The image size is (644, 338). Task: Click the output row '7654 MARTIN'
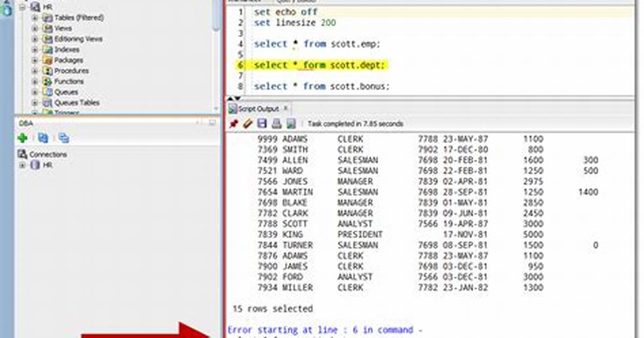428,192
